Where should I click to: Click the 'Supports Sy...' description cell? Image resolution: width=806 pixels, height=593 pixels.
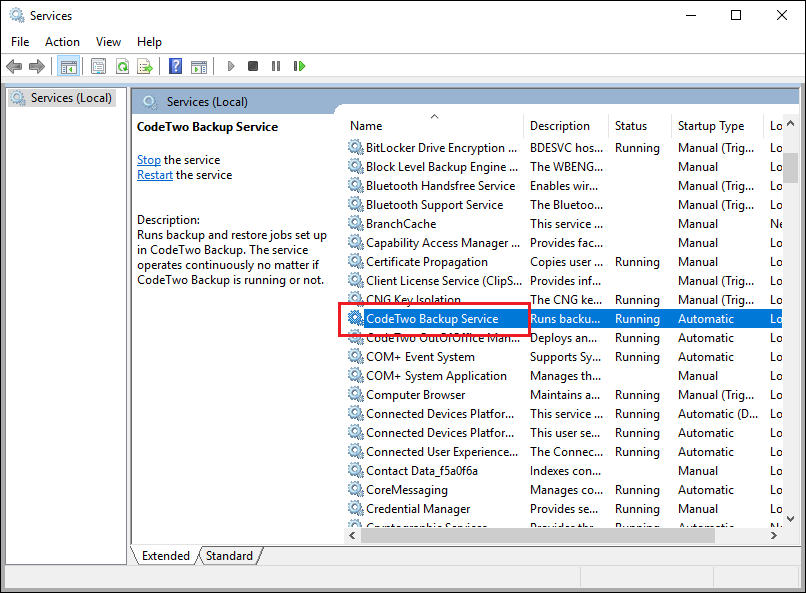tap(565, 357)
